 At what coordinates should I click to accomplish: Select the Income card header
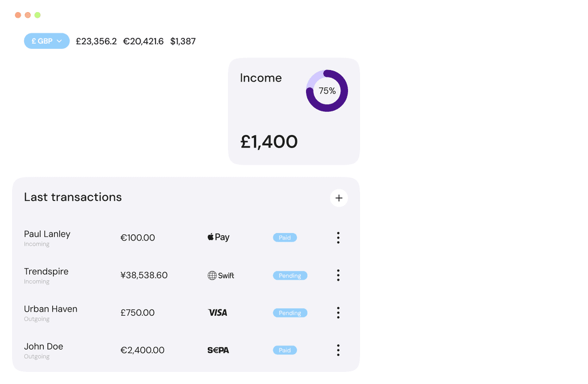point(261,77)
